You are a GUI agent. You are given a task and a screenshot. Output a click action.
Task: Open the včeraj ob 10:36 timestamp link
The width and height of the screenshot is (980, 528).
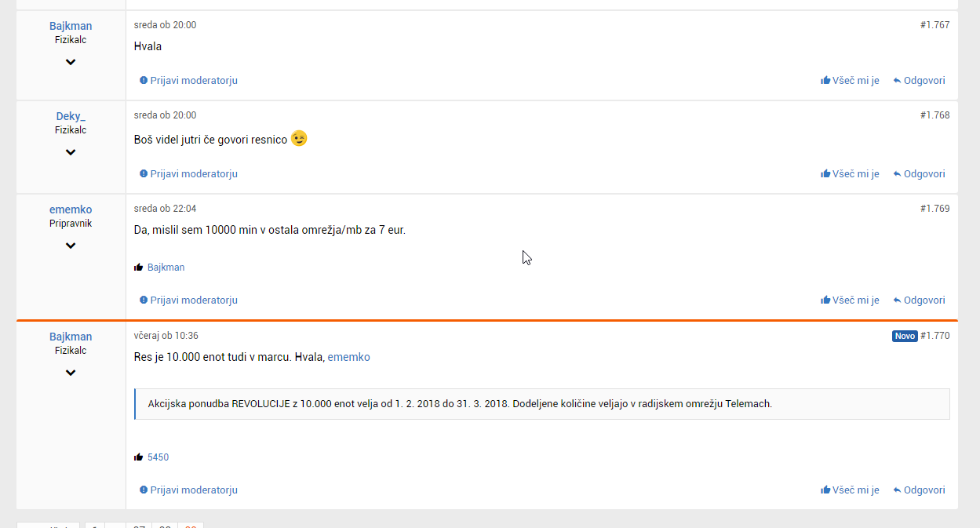(166, 336)
